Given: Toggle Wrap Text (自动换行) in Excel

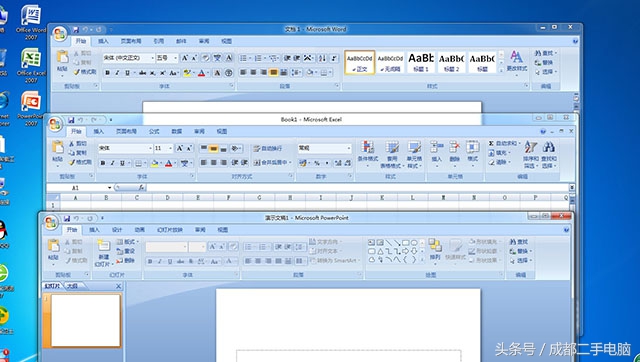Looking at the screenshot, I should coord(268,149).
